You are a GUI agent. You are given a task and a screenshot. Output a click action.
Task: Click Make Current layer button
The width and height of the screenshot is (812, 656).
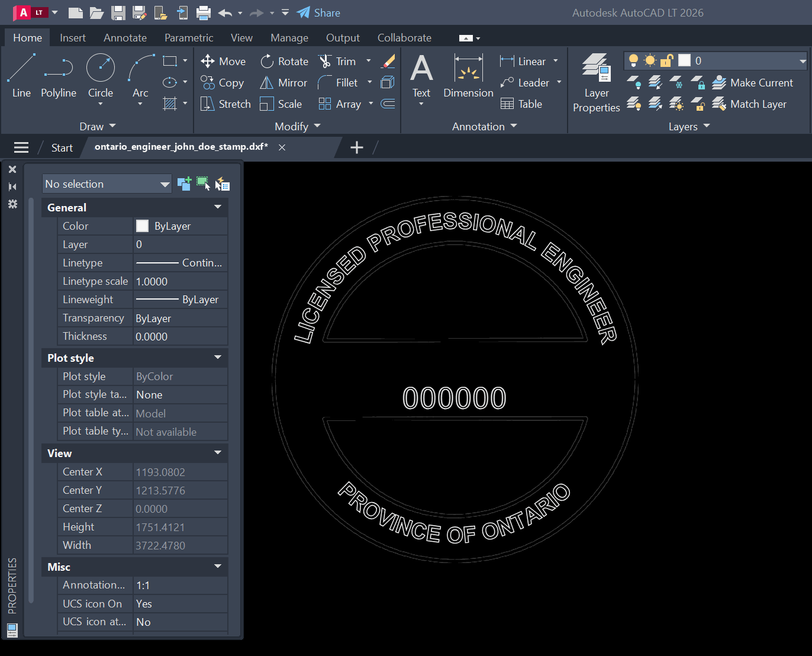pyautogui.click(x=752, y=83)
